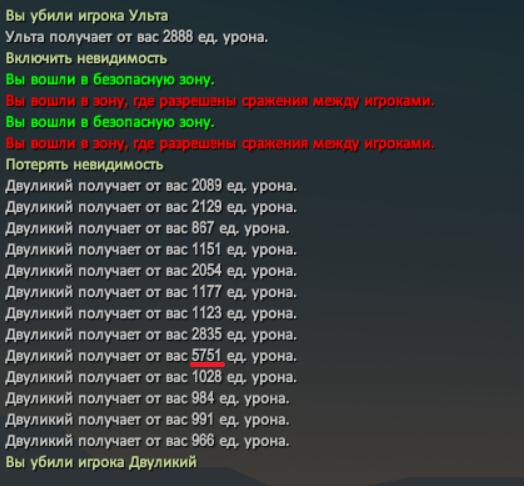524x486 pixels.
Task: Click the 2054 damage log entry
Action: click(151, 271)
